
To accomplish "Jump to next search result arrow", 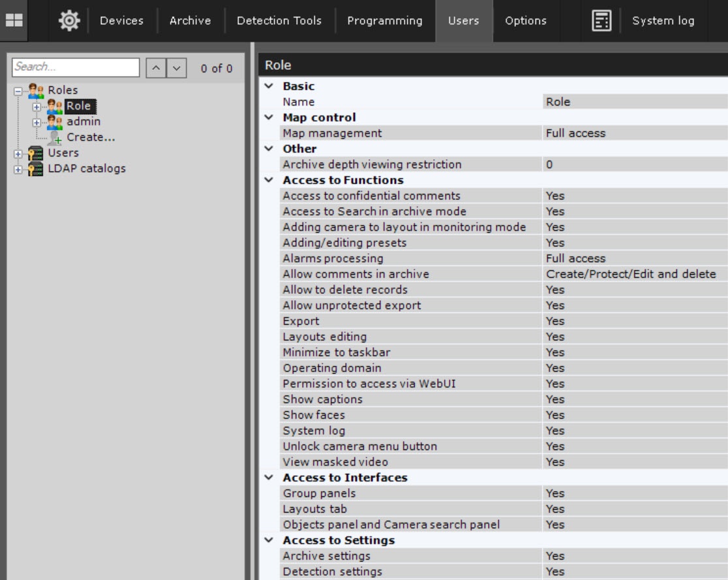I will click(x=177, y=68).
